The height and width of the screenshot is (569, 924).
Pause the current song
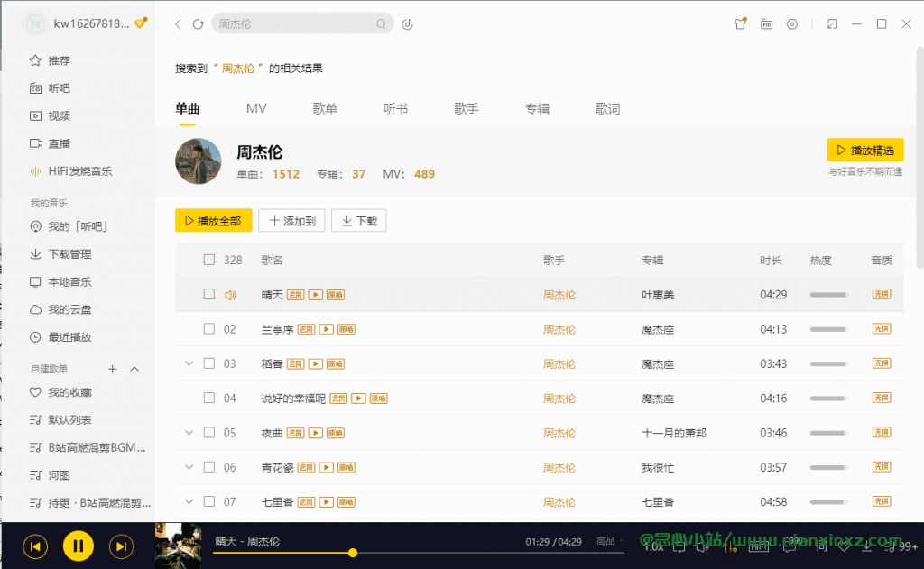[x=78, y=546]
